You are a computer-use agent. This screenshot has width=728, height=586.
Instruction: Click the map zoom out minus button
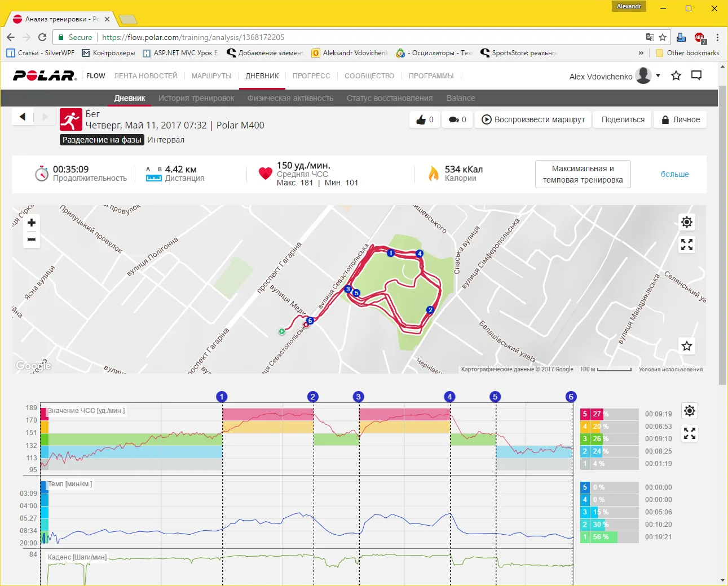(32, 239)
